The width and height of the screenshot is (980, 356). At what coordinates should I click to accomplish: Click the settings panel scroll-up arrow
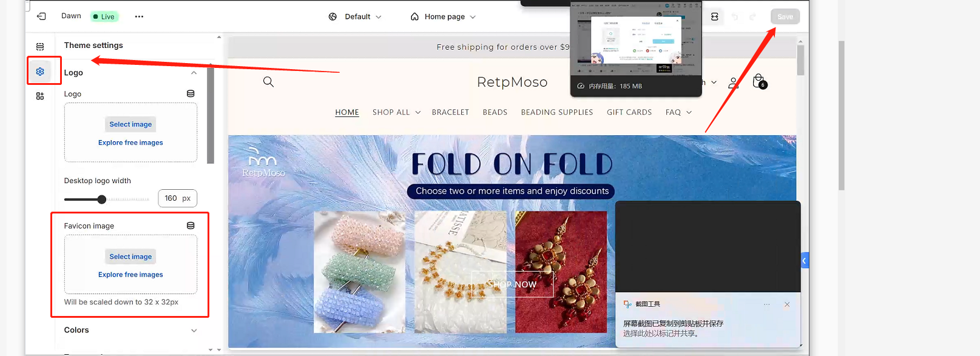pos(219,38)
